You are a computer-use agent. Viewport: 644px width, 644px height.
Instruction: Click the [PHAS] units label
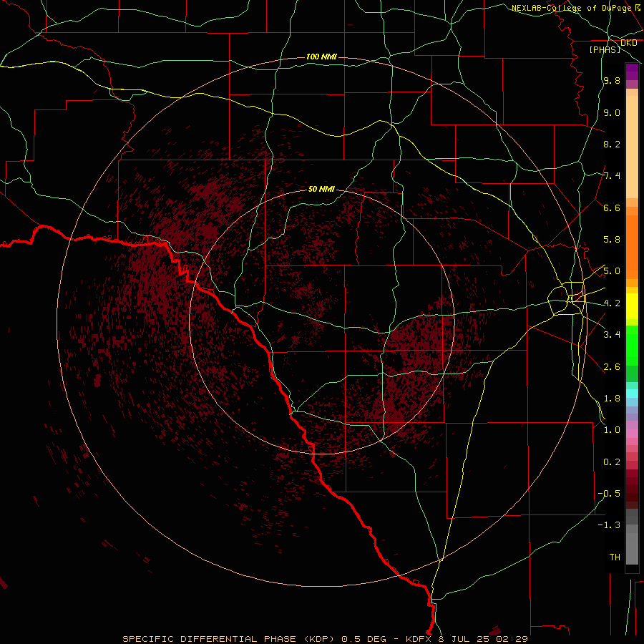click(x=605, y=50)
